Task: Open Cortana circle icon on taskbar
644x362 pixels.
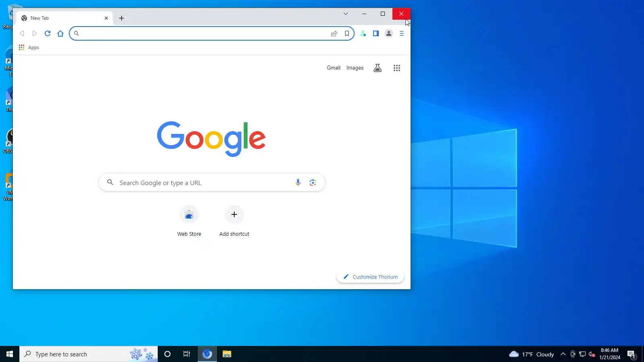Action: (167, 354)
